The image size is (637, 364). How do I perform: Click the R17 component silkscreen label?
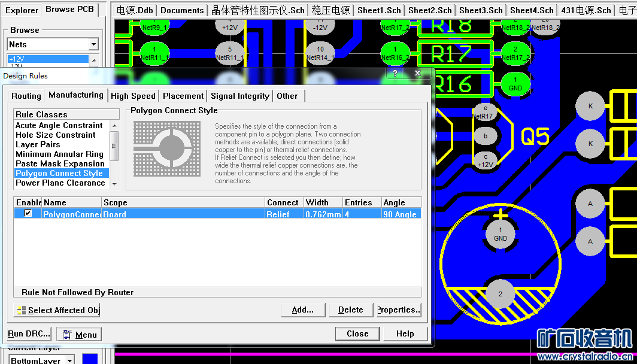(451, 54)
